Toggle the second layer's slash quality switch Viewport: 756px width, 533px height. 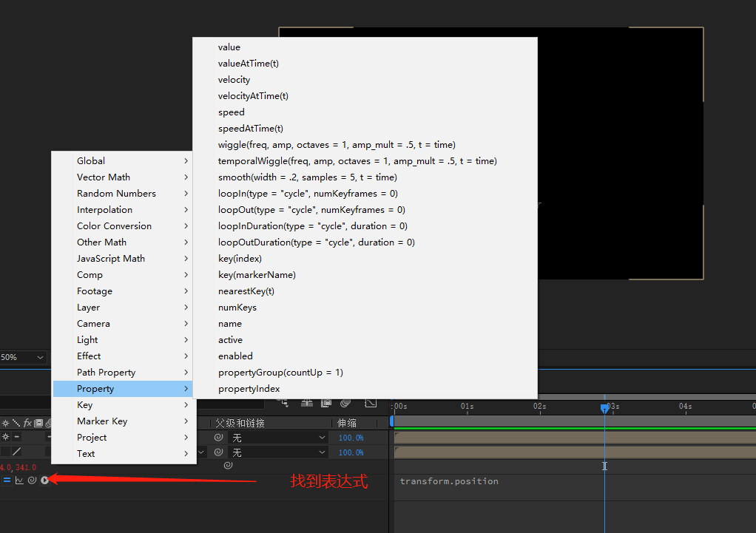(16, 452)
